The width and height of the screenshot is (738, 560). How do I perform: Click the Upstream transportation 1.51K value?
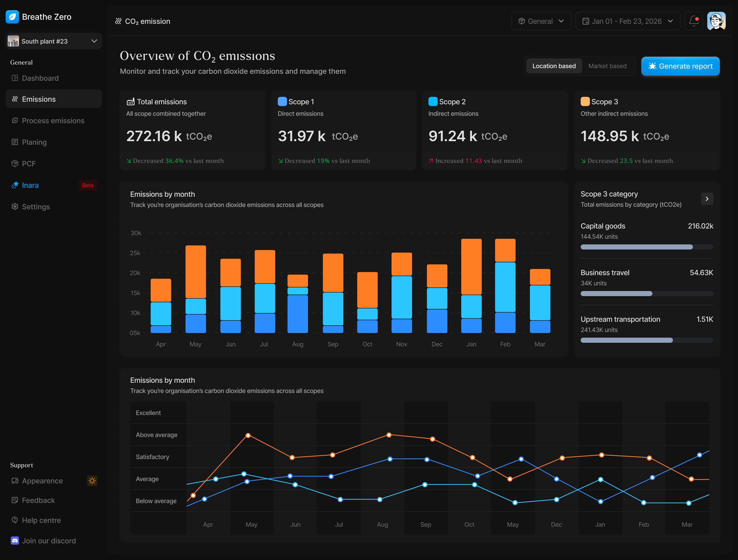[x=705, y=319]
